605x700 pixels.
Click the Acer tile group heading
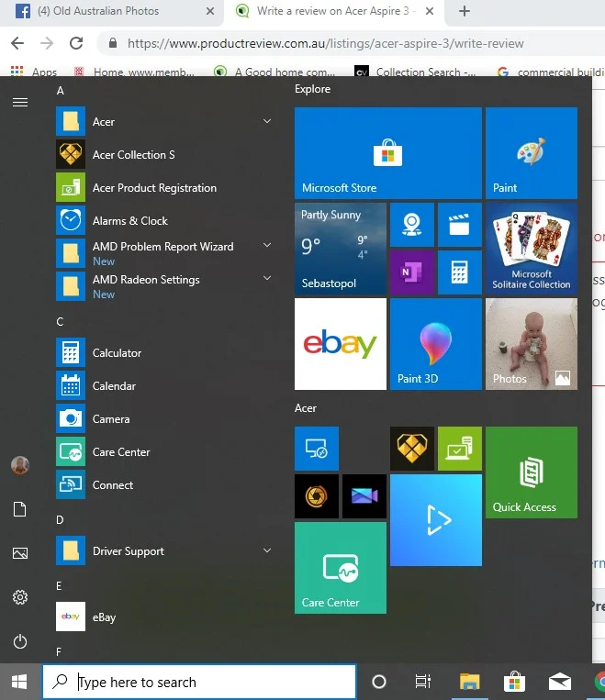(305, 408)
